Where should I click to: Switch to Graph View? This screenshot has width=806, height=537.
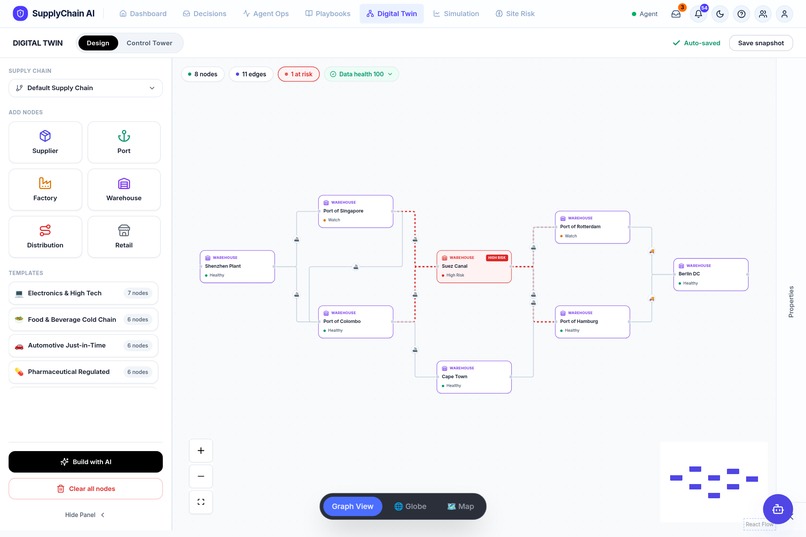pos(353,507)
